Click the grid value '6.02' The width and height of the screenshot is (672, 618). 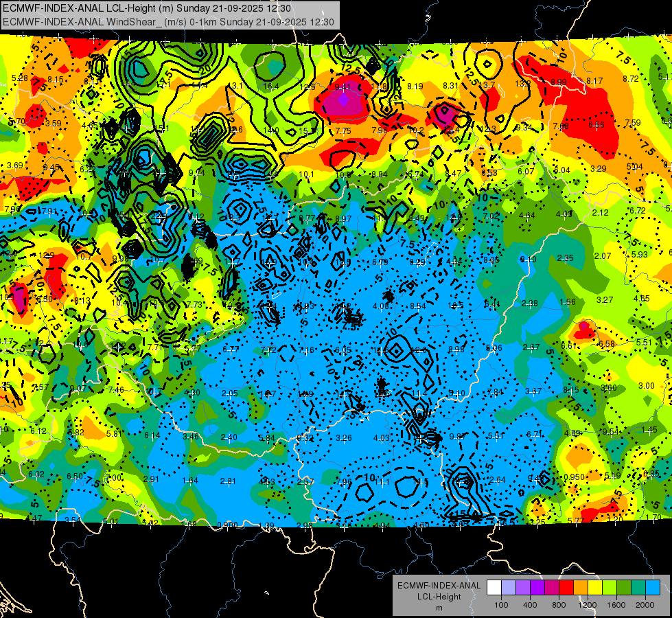click(x=36, y=474)
